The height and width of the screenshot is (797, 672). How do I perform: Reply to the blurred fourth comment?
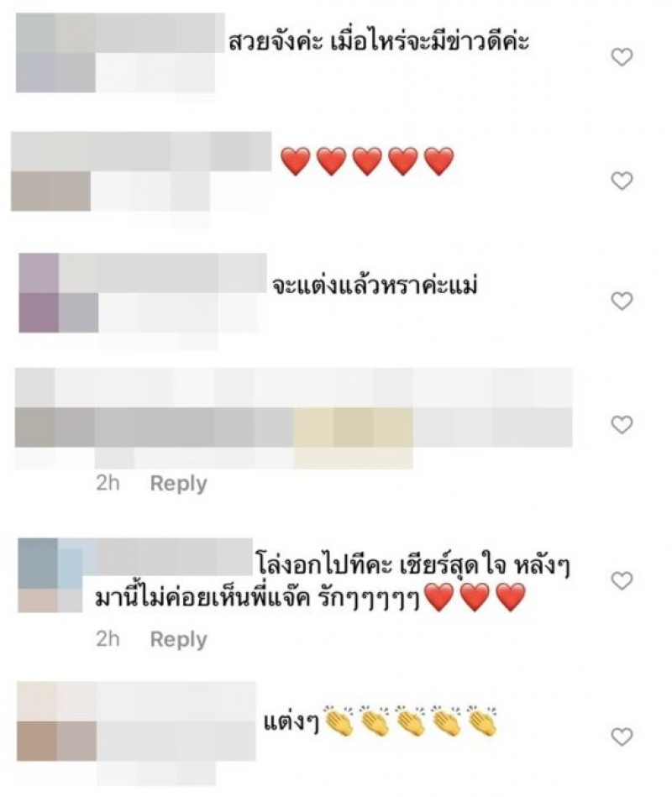click(178, 484)
